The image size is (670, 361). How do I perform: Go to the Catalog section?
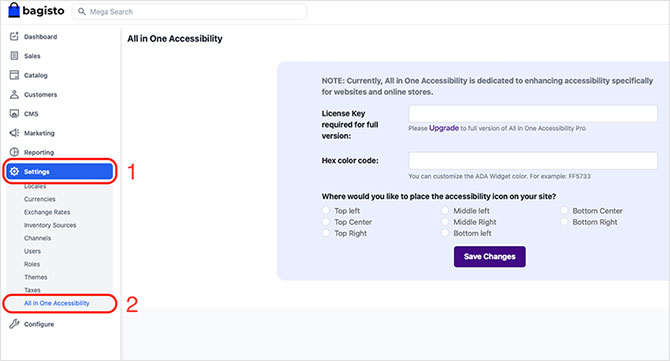[35, 75]
